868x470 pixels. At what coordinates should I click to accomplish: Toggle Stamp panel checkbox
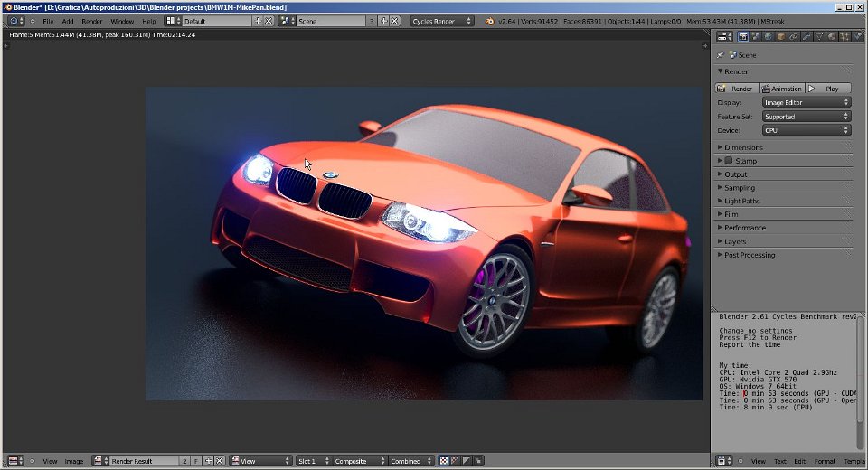[729, 161]
